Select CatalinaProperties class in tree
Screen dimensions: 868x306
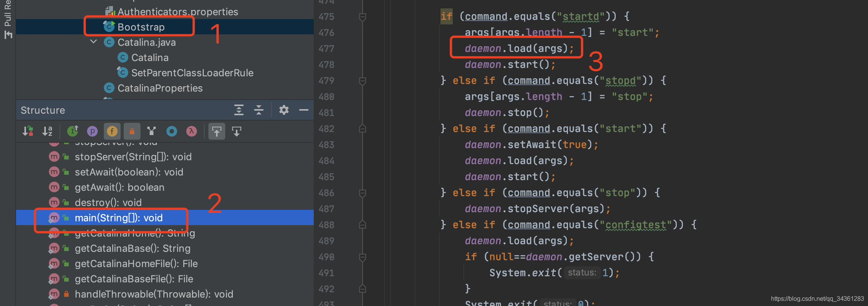pyautogui.click(x=160, y=88)
